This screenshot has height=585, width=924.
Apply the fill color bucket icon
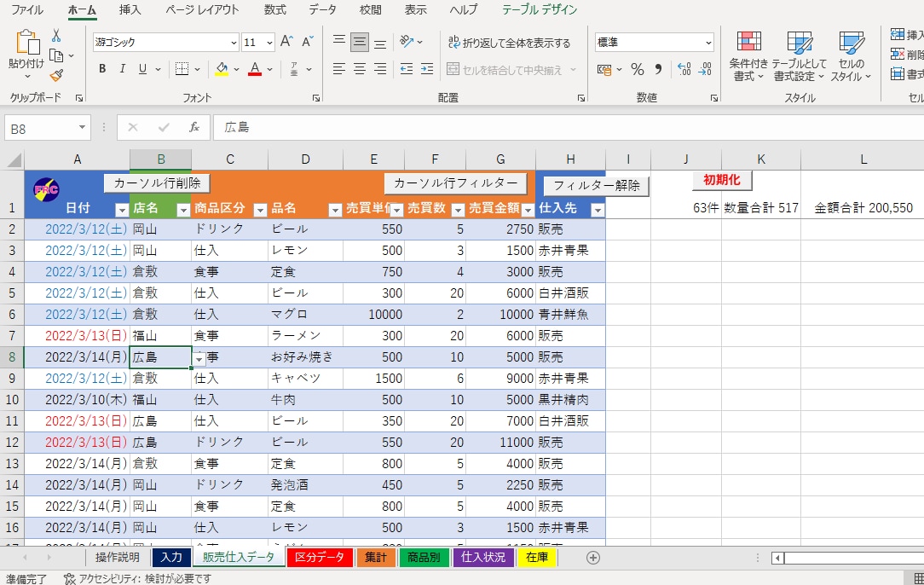tap(222, 69)
